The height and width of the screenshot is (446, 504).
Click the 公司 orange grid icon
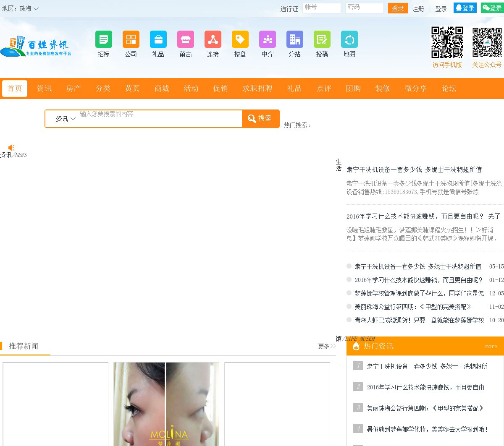[x=131, y=39]
